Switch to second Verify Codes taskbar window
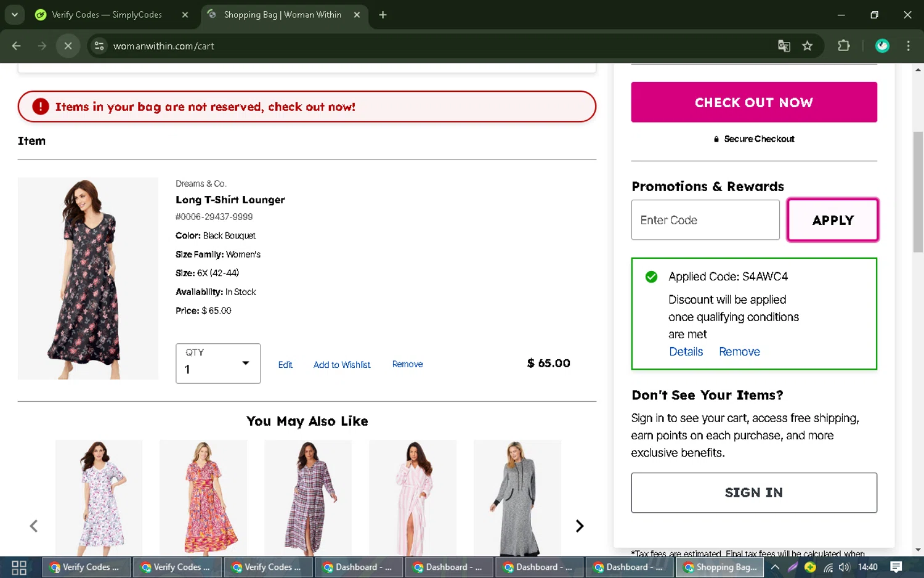 click(x=177, y=568)
